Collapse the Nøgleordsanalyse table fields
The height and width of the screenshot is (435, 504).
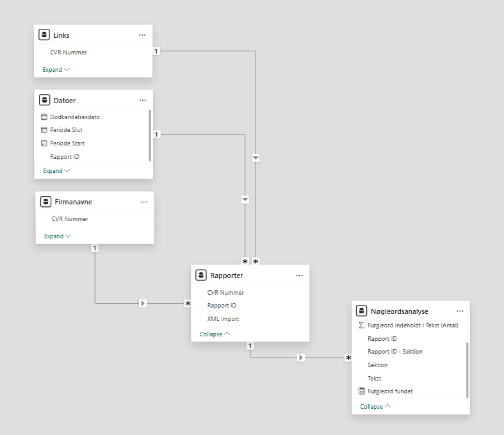[x=375, y=406]
